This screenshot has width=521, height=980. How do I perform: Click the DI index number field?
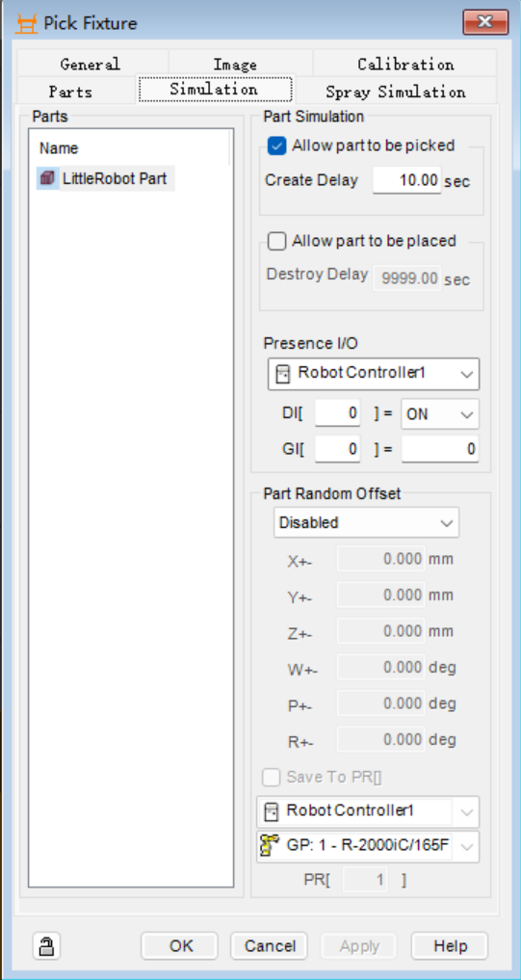(x=337, y=413)
